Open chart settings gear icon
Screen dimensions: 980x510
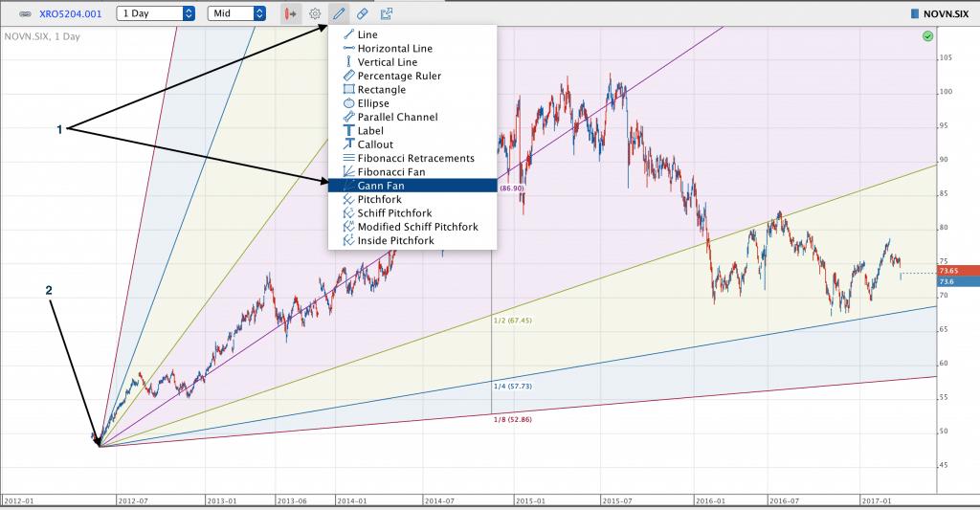[x=315, y=14]
